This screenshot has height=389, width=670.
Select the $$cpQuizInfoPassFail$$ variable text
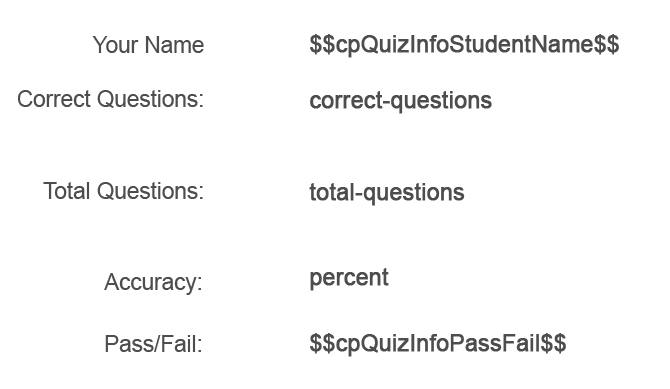438,344
